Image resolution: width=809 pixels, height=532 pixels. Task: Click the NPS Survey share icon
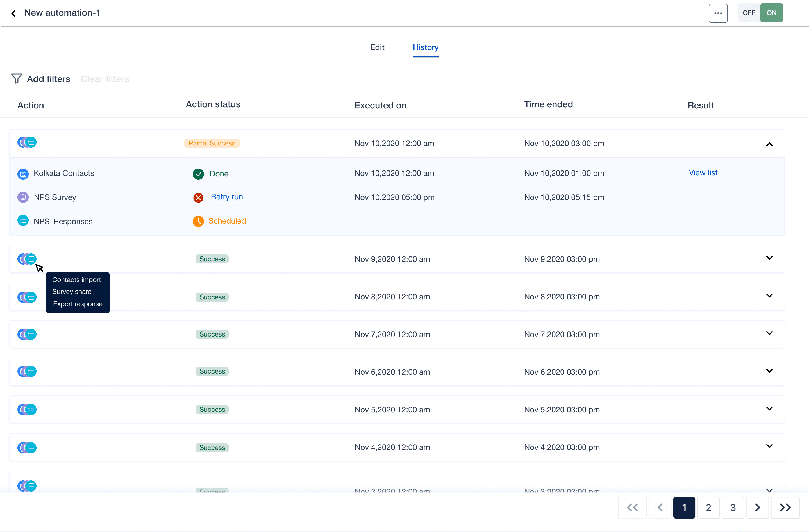click(23, 197)
